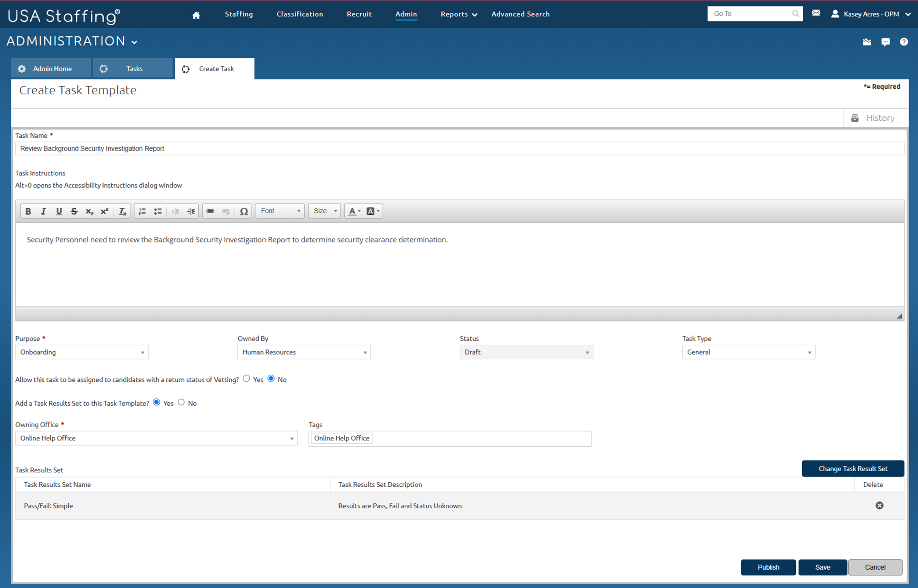Apply a numbered list to the instructions
The width and height of the screenshot is (918, 588).
click(142, 211)
